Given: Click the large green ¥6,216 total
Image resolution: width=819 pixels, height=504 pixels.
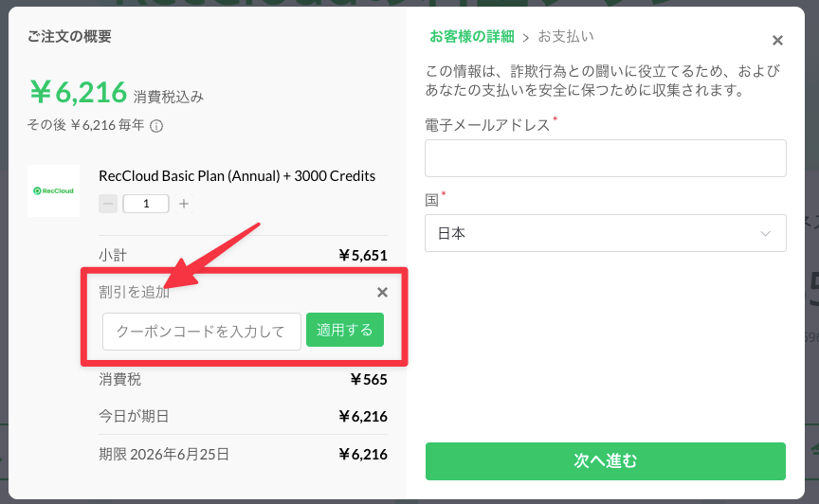Looking at the screenshot, I should coord(78,93).
